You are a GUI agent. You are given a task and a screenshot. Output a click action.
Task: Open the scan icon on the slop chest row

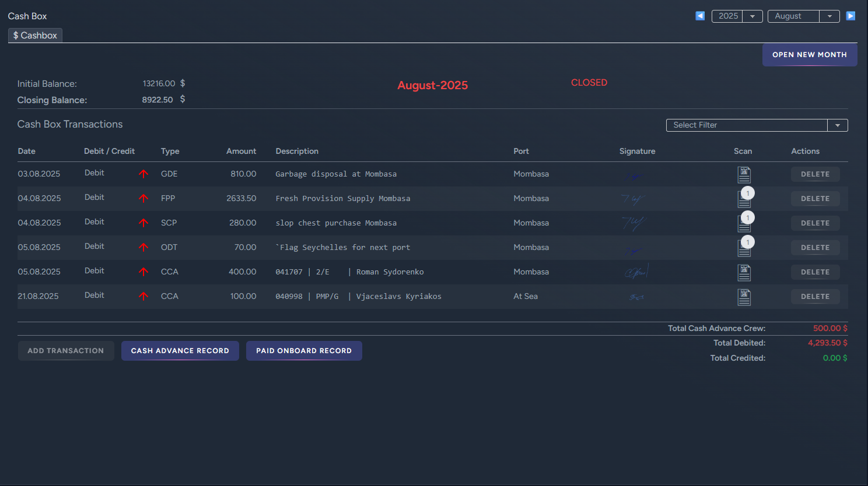[x=744, y=224]
